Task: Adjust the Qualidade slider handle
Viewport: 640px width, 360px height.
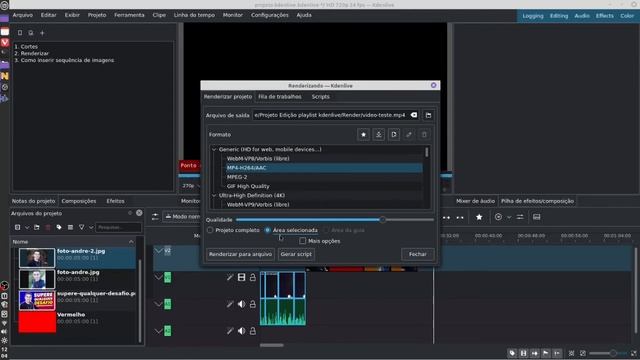Action: [x=382, y=220]
